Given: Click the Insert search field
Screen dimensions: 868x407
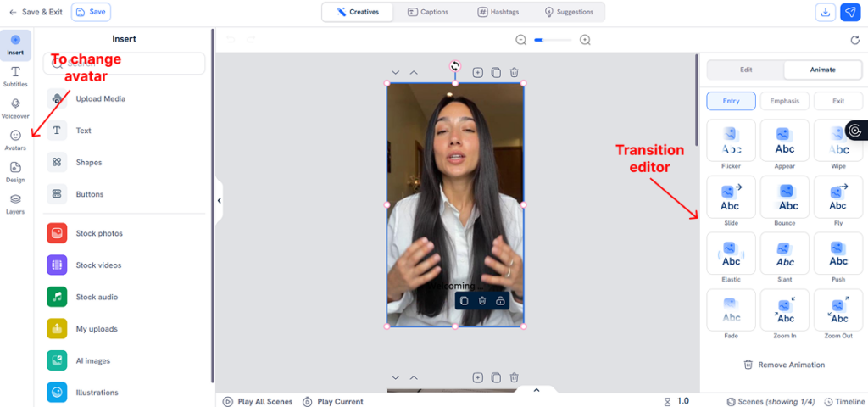Looking at the screenshot, I should click(124, 64).
